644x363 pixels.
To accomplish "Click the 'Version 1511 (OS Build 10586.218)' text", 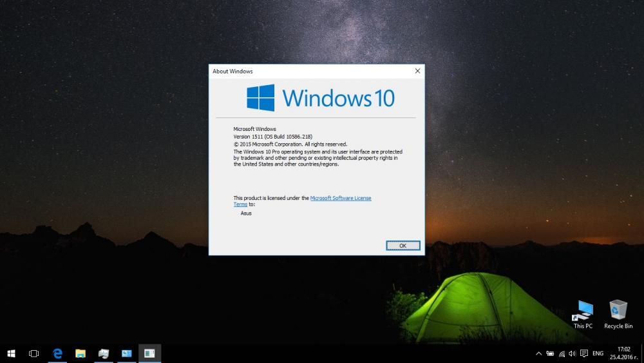I will pyautogui.click(x=272, y=137).
